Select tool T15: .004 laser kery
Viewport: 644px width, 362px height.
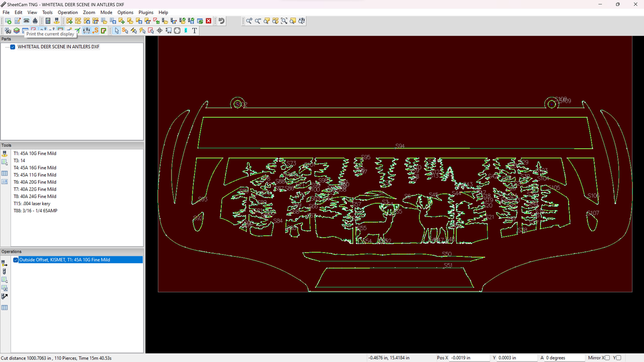click(32, 203)
